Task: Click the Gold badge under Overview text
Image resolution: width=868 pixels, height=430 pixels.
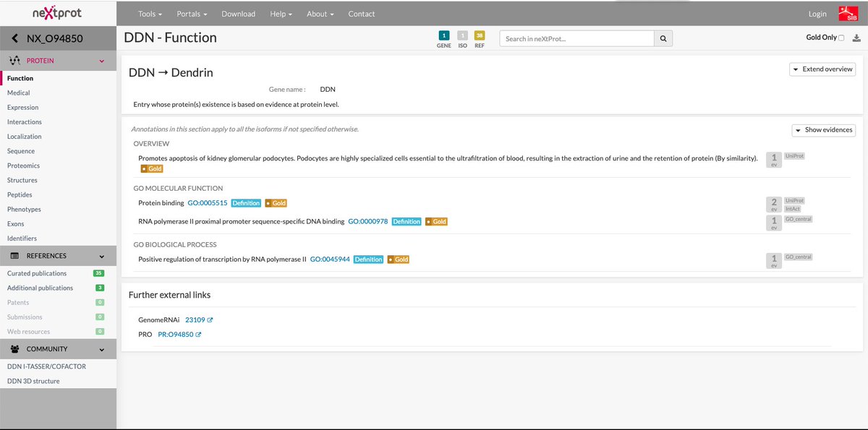Action: pyautogui.click(x=152, y=168)
